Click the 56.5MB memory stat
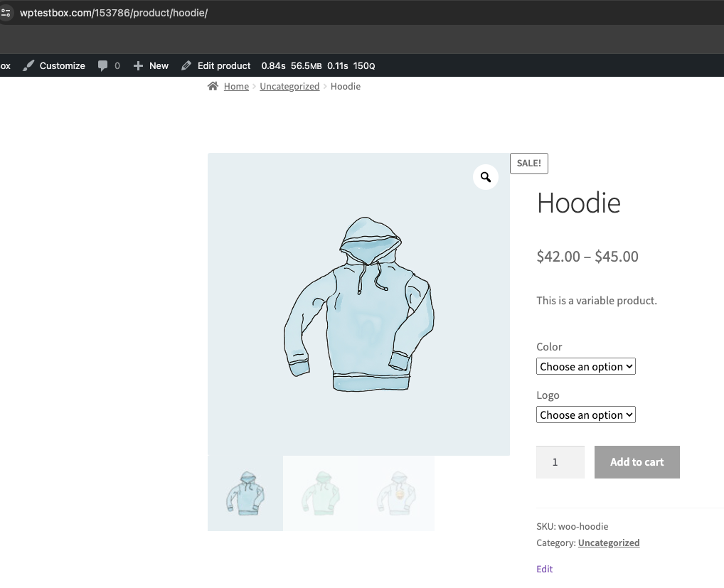The height and width of the screenshot is (588, 724). [x=306, y=65]
